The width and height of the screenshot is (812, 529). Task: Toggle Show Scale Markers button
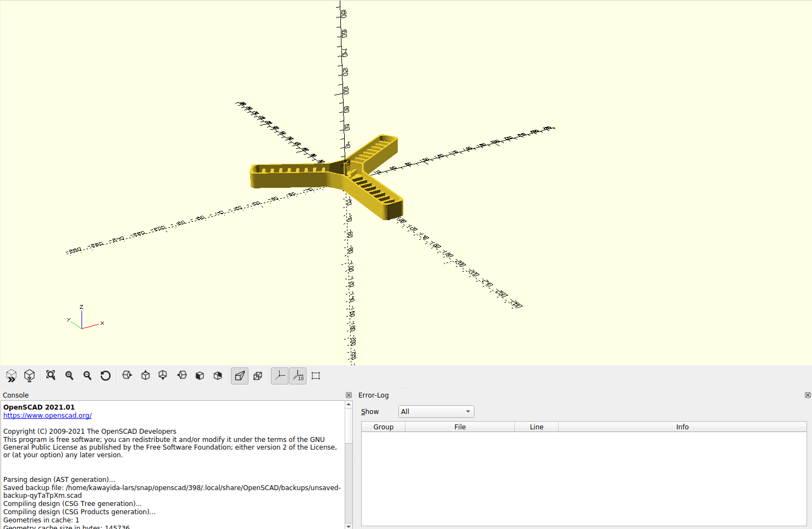click(x=298, y=376)
